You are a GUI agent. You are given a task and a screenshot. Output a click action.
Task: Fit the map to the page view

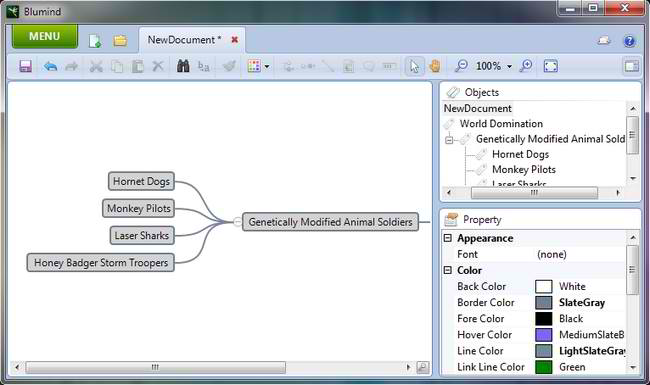551,66
